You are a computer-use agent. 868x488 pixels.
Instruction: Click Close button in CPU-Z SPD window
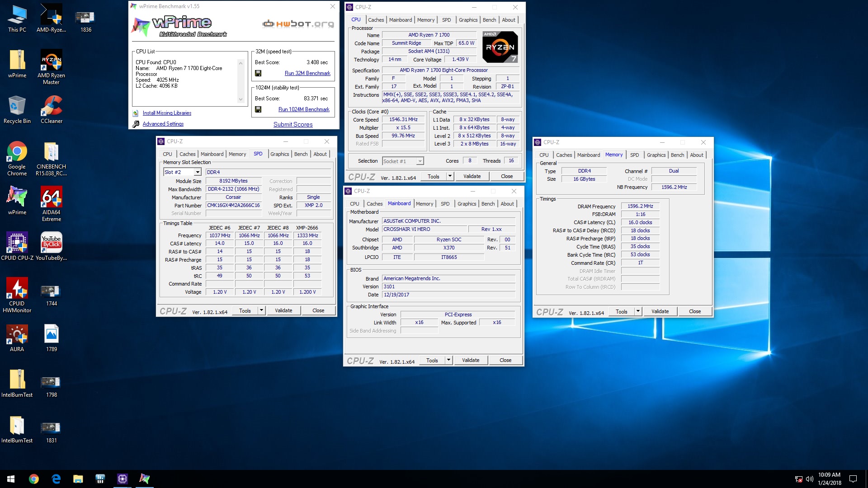(318, 310)
